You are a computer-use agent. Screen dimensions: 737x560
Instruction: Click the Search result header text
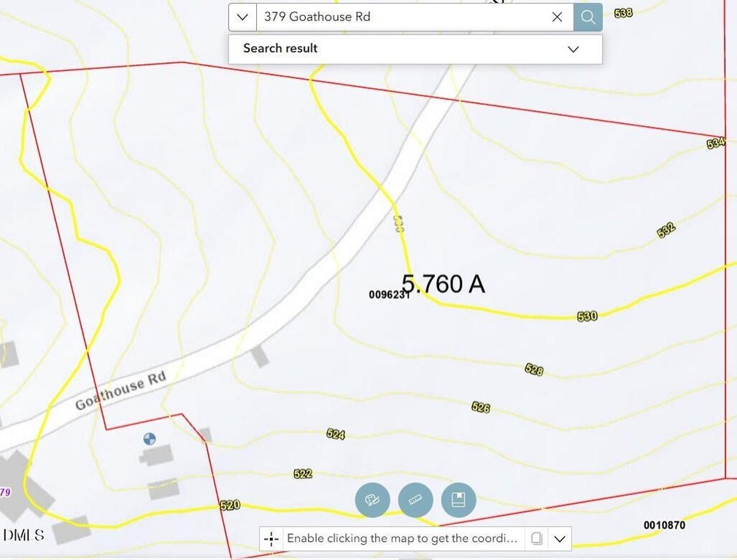280,49
